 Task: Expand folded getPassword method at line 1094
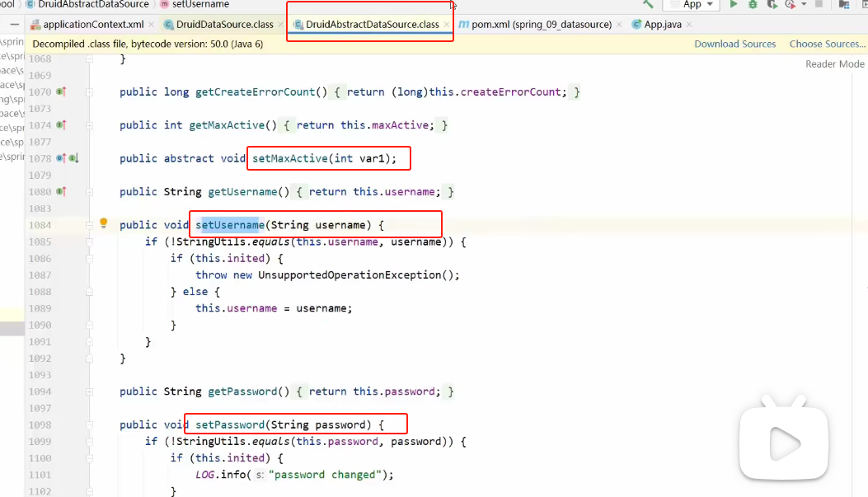(x=89, y=392)
